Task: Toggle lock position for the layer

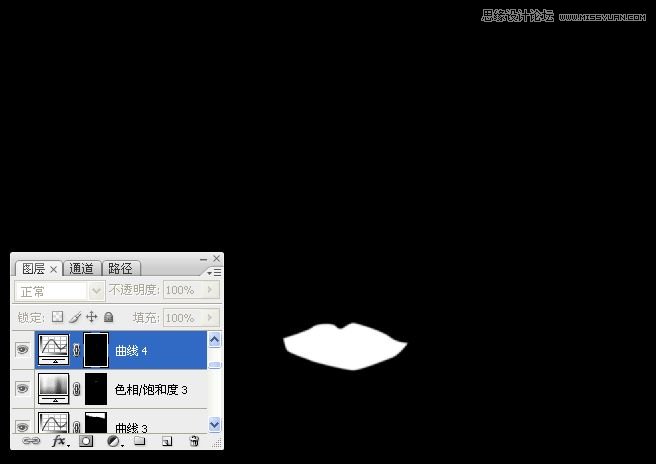Action: (91, 317)
